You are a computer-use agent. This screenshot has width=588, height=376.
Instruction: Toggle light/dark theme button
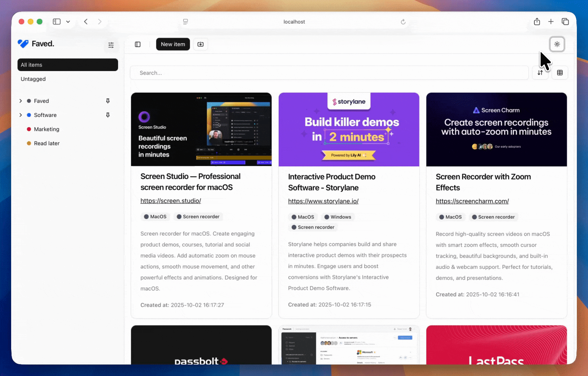[x=557, y=44]
